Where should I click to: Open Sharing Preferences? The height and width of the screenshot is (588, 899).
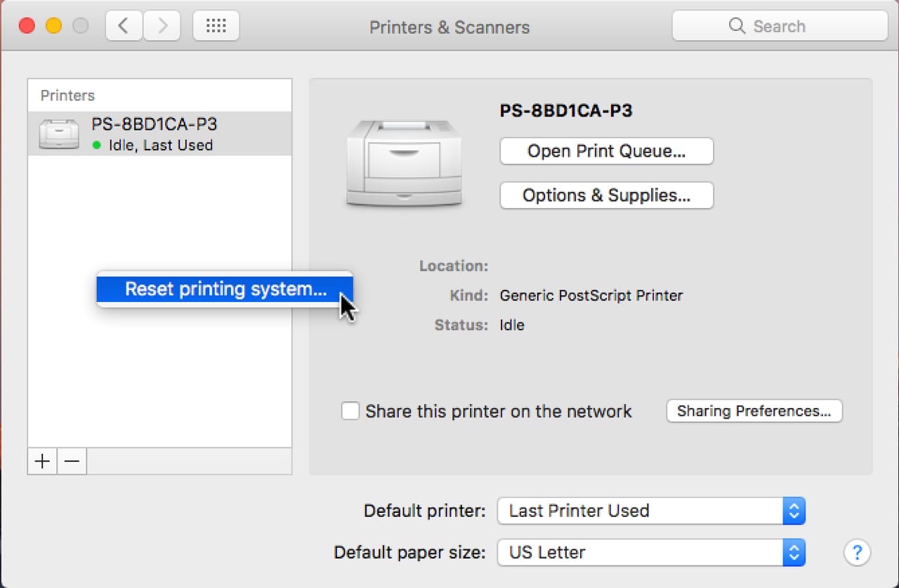coord(754,411)
